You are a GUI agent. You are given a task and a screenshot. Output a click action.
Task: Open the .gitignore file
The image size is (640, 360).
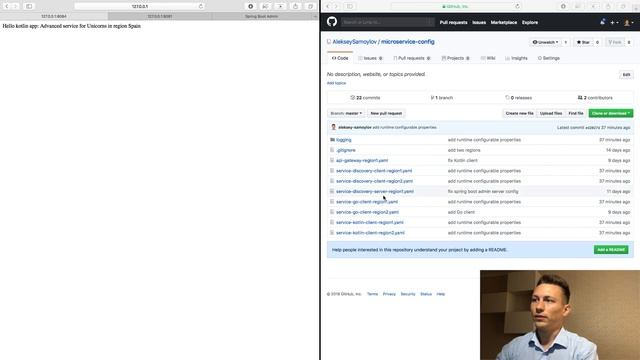[x=346, y=150]
